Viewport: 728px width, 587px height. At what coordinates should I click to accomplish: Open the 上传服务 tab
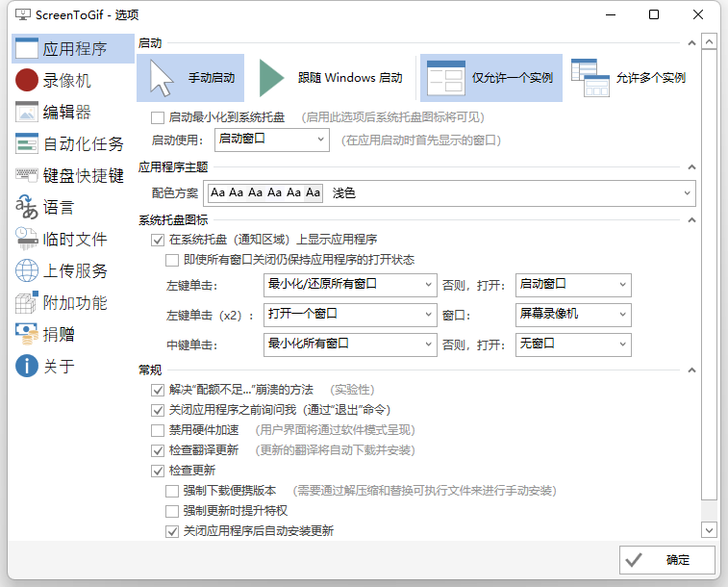(x=73, y=270)
